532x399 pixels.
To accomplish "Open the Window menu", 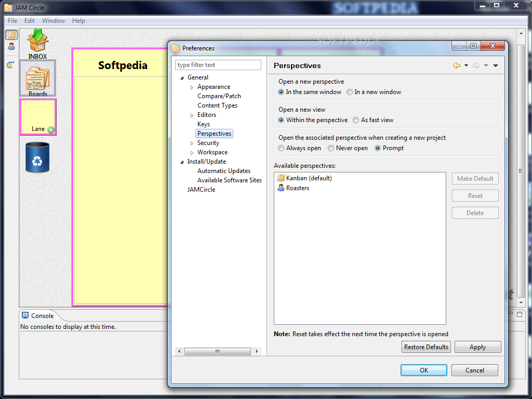I will 54,21.
